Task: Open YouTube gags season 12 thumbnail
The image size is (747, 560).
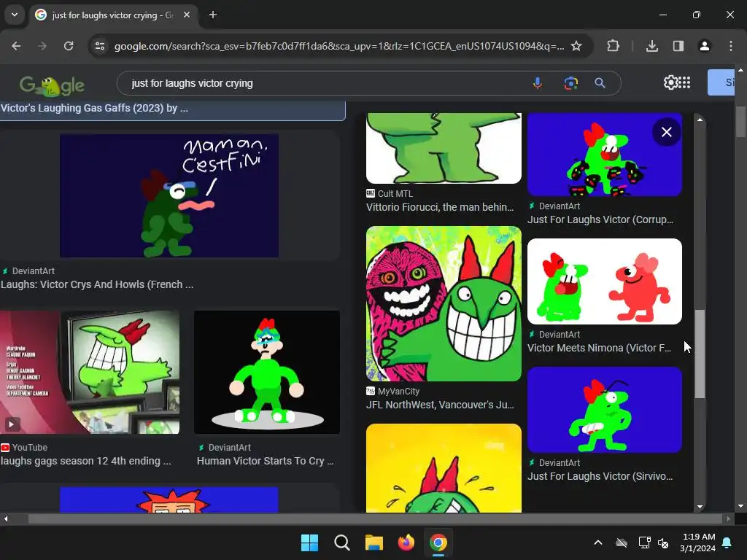Action: [x=90, y=372]
